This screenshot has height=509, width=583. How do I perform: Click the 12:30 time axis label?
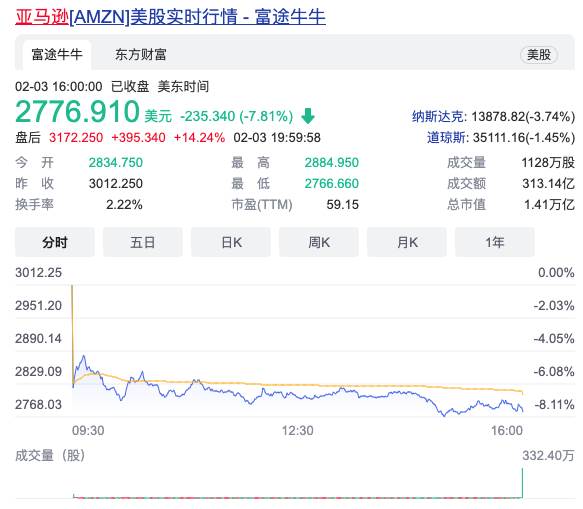coord(297,431)
